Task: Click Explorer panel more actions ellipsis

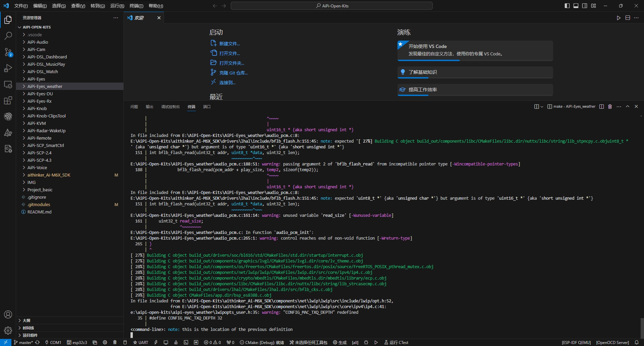Action: pyautogui.click(x=116, y=18)
